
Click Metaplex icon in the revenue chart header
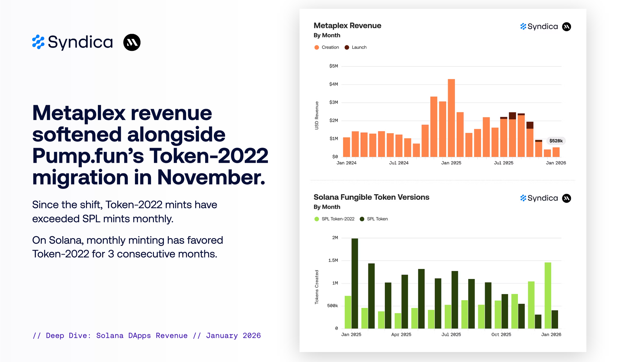pos(566,27)
